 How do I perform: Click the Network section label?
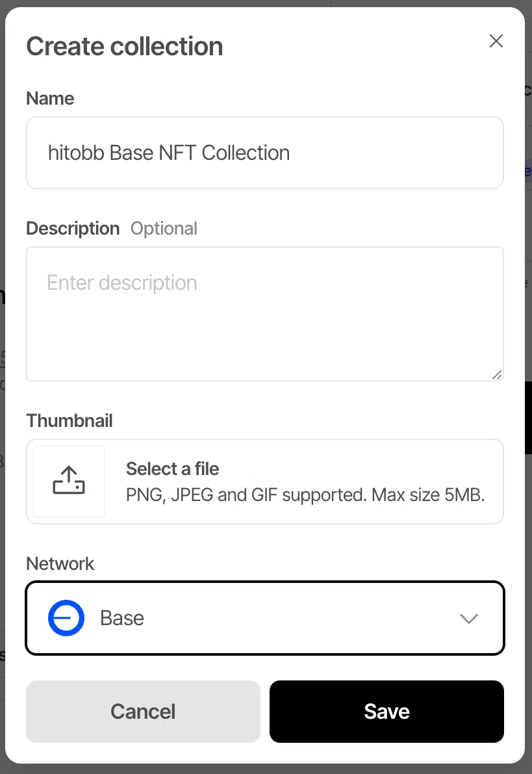60,563
